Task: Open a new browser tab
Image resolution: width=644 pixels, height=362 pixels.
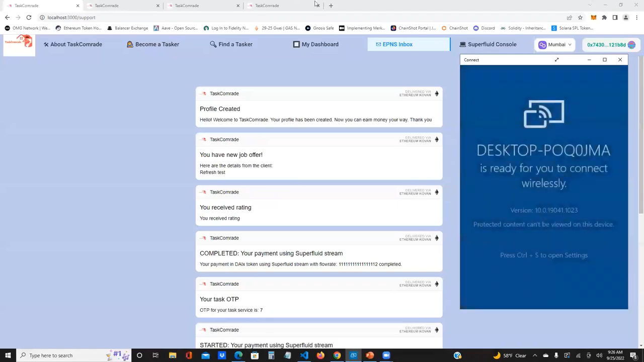Action: coord(331,6)
